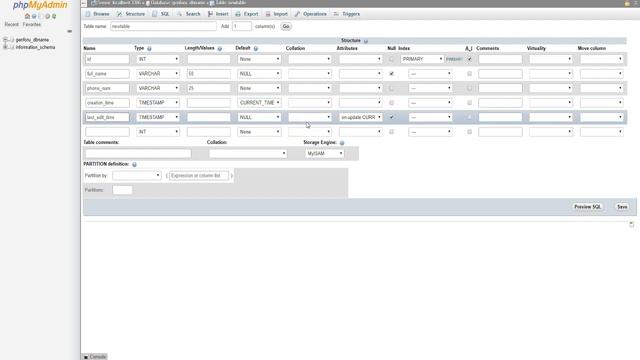Click the phpMyAdmin logo
640x360 pixels.
point(40,5)
